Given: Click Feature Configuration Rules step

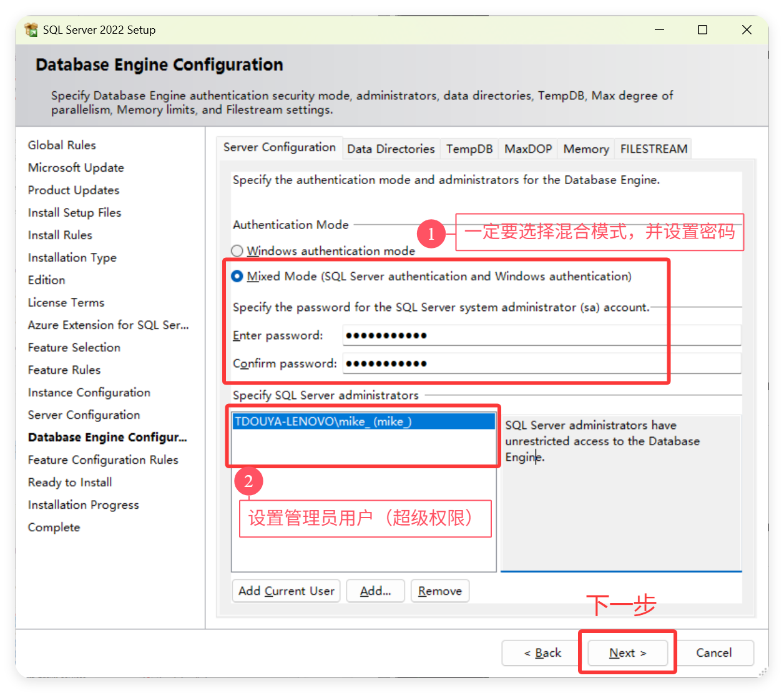Looking at the screenshot, I should click(103, 460).
